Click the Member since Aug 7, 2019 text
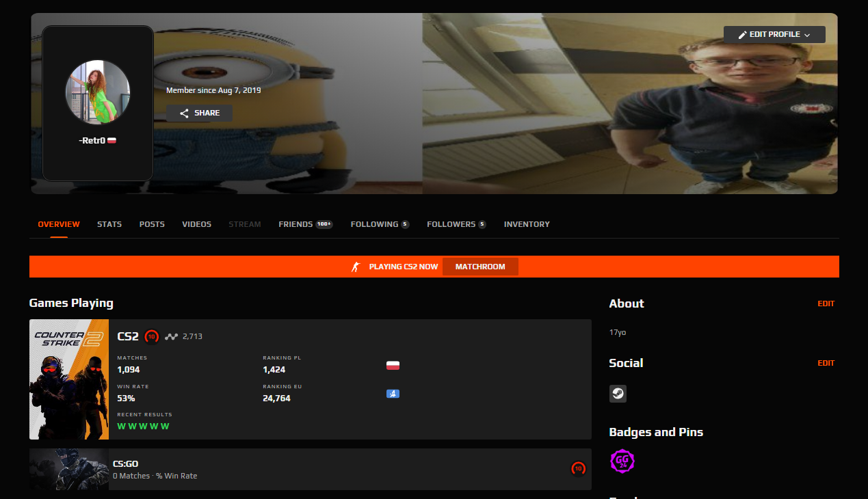Viewport: 868px width, 499px height. tap(213, 90)
